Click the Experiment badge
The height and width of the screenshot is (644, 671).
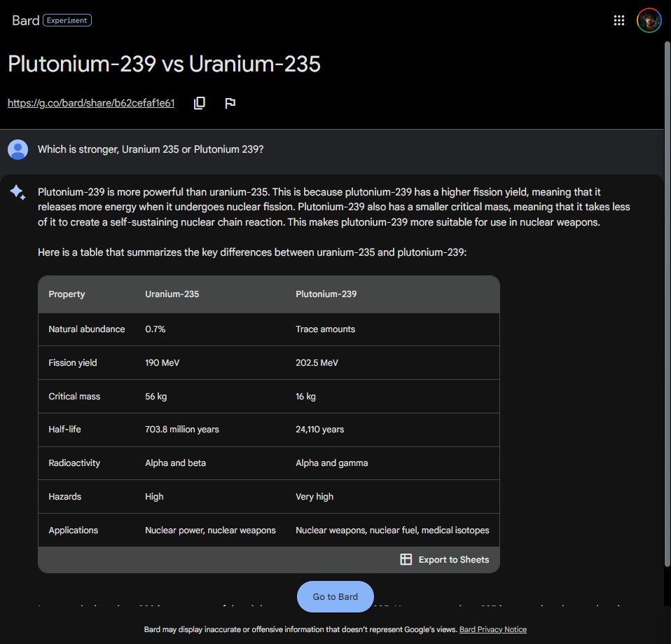coord(67,20)
